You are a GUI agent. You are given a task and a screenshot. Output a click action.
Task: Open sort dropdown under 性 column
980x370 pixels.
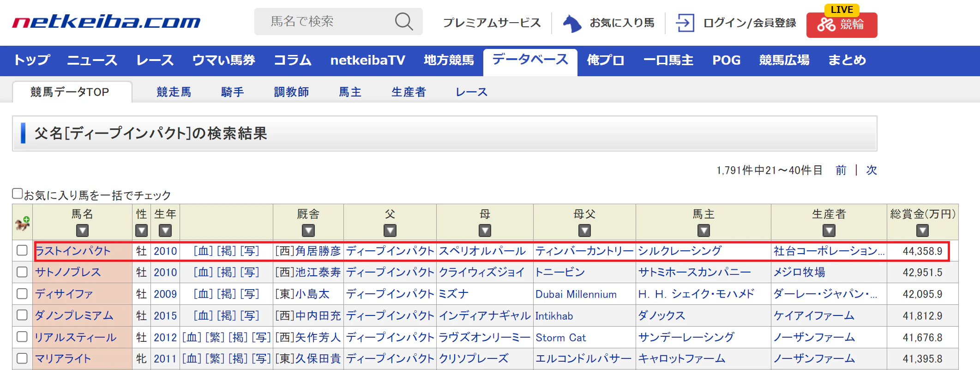[x=141, y=230]
